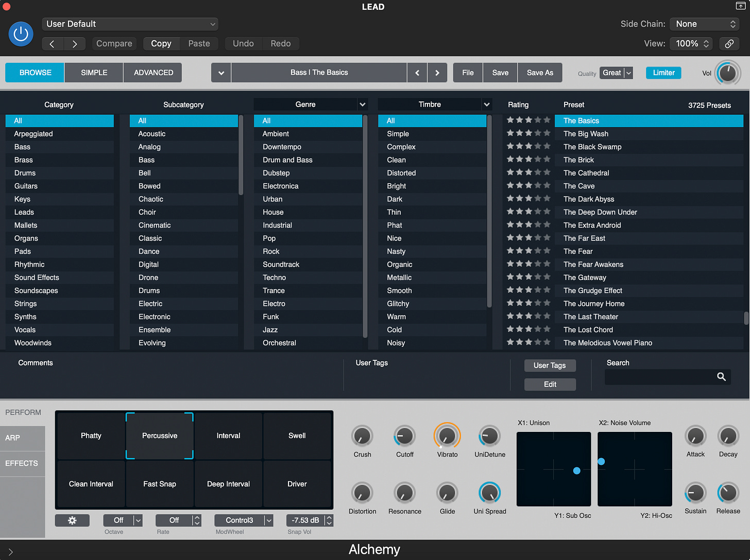Click the Save As button
Image resolution: width=750 pixels, height=560 pixels.
(x=540, y=73)
